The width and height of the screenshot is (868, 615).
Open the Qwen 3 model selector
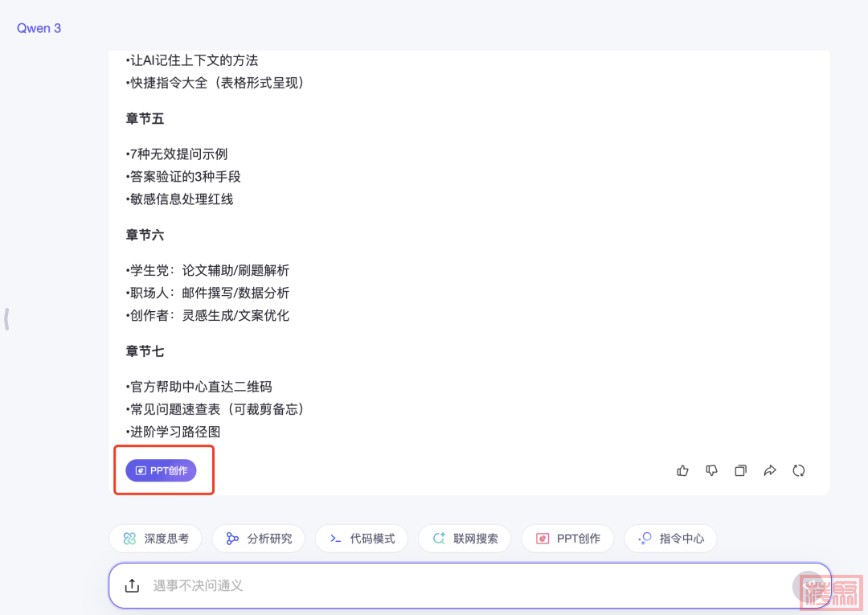(x=39, y=28)
